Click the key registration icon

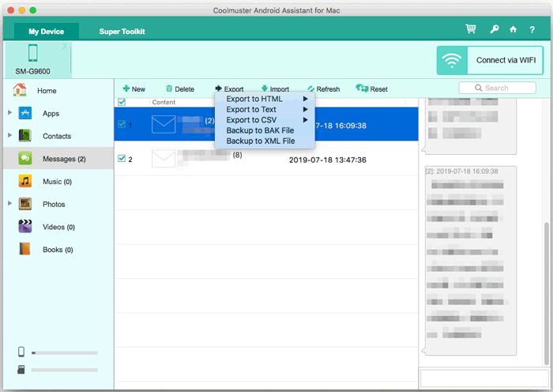[495, 29]
